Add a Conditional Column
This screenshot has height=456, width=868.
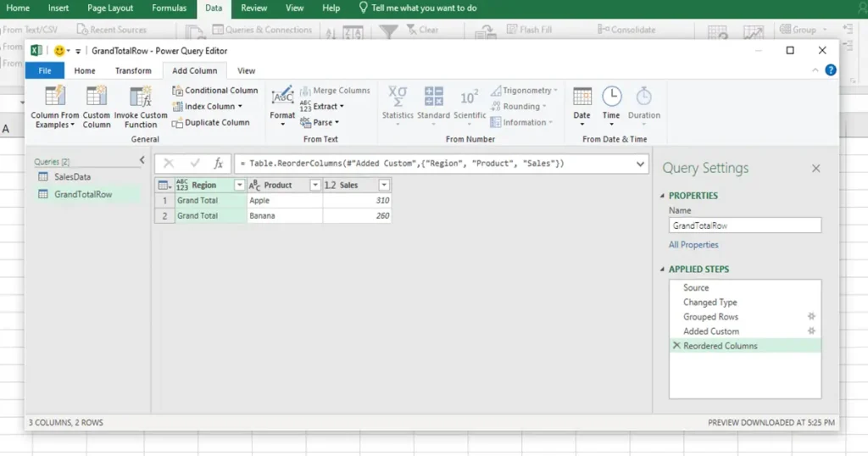click(214, 90)
